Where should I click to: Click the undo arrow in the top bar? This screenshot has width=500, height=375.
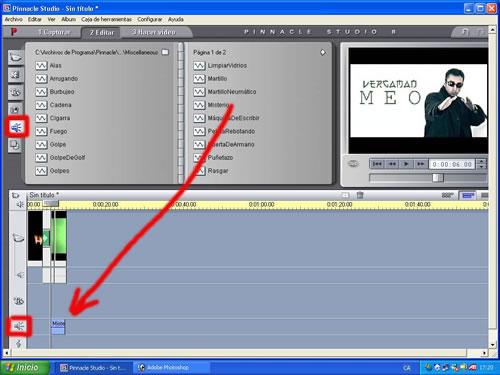(x=465, y=32)
